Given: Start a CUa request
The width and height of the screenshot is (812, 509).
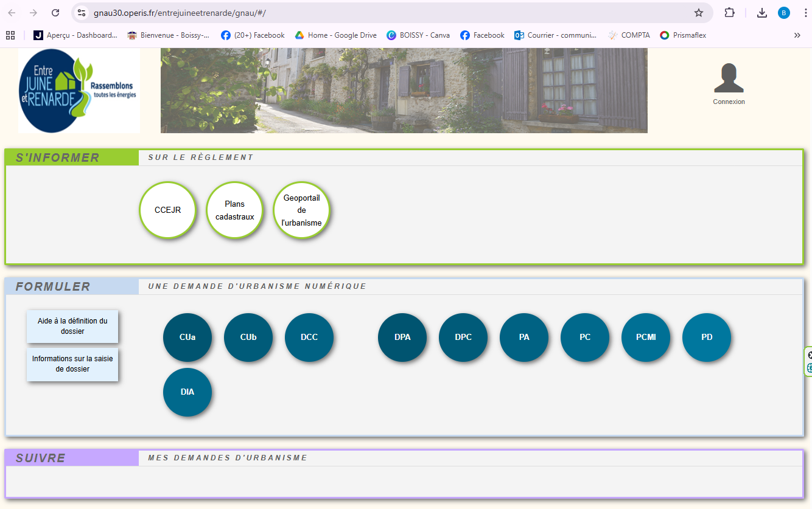Looking at the screenshot, I should [x=187, y=338].
